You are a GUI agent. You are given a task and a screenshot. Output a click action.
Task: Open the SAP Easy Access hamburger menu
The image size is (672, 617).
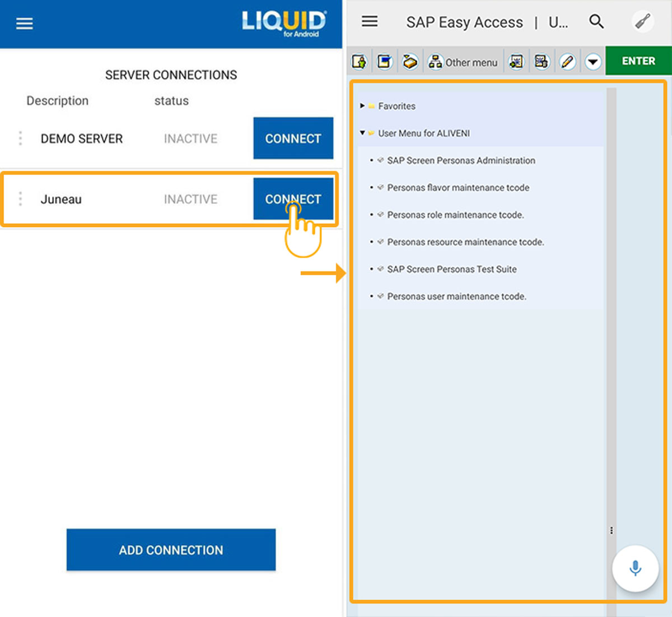tap(370, 22)
